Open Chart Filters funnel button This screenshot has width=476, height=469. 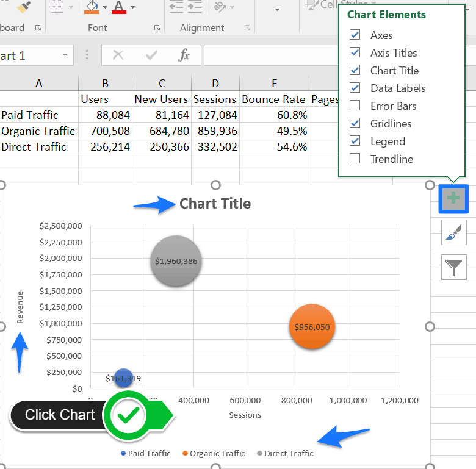(x=454, y=267)
